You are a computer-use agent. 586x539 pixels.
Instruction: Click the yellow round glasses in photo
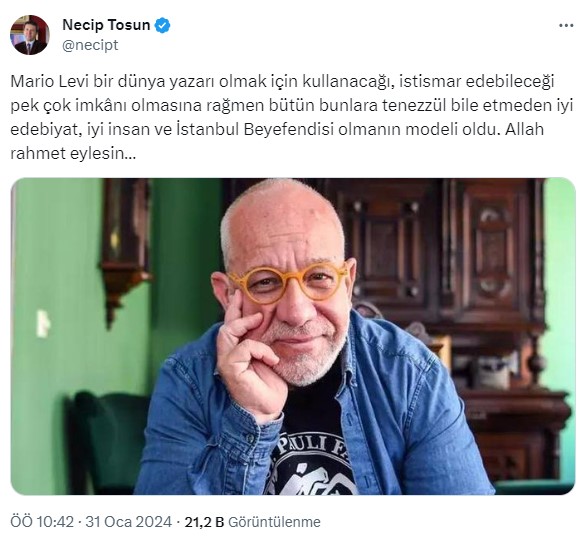pos(288,282)
